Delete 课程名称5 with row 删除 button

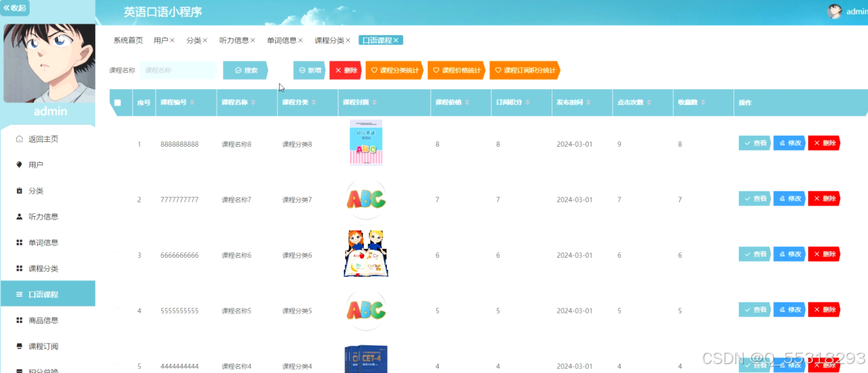pos(824,309)
